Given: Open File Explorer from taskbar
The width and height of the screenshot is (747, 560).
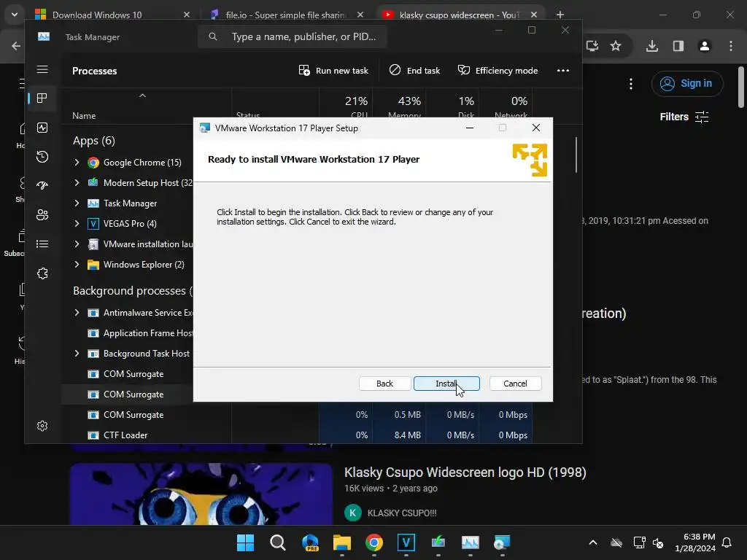Looking at the screenshot, I should click(x=342, y=542).
